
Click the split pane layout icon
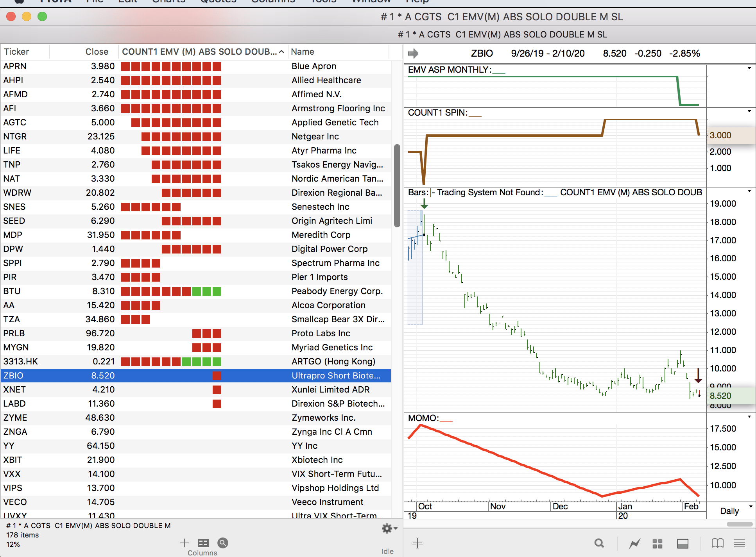[683, 543]
